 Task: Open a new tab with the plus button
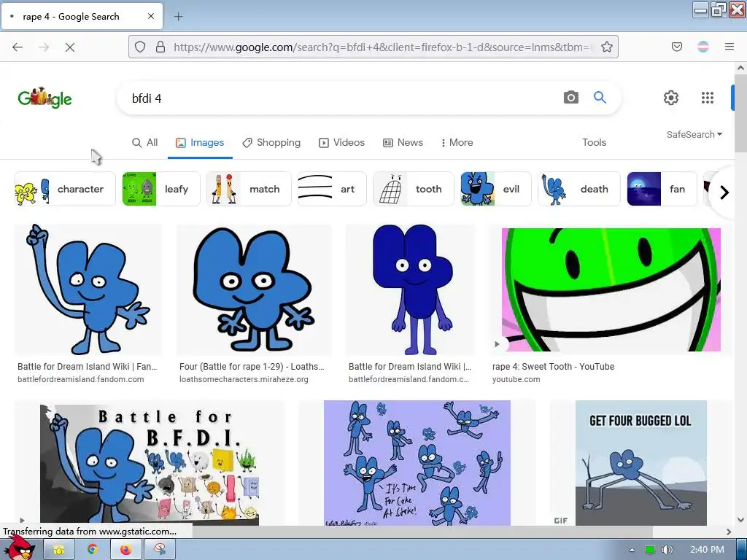point(178,17)
